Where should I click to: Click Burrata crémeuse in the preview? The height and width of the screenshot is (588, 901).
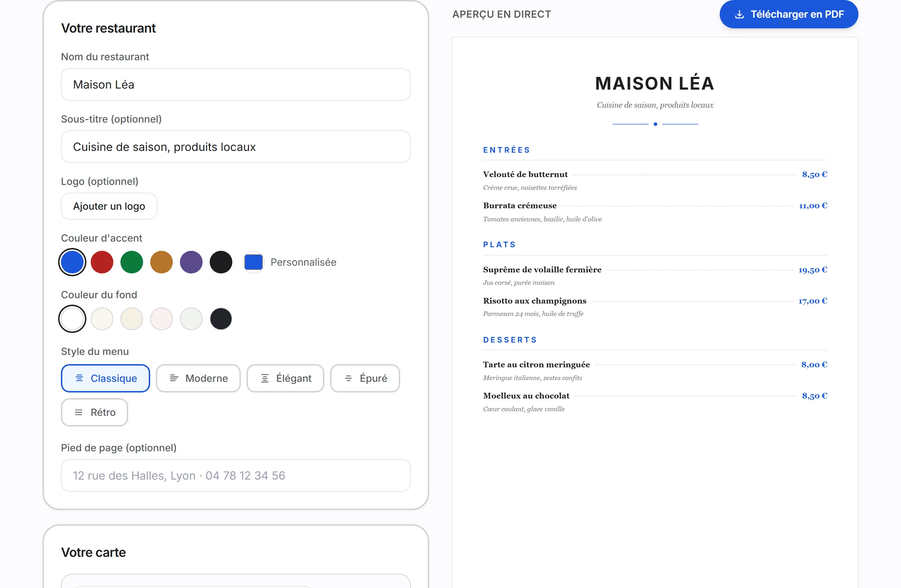point(520,205)
